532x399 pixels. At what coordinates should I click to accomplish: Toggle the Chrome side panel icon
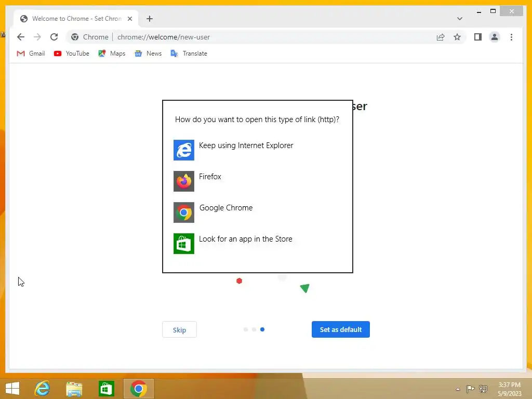click(x=478, y=37)
